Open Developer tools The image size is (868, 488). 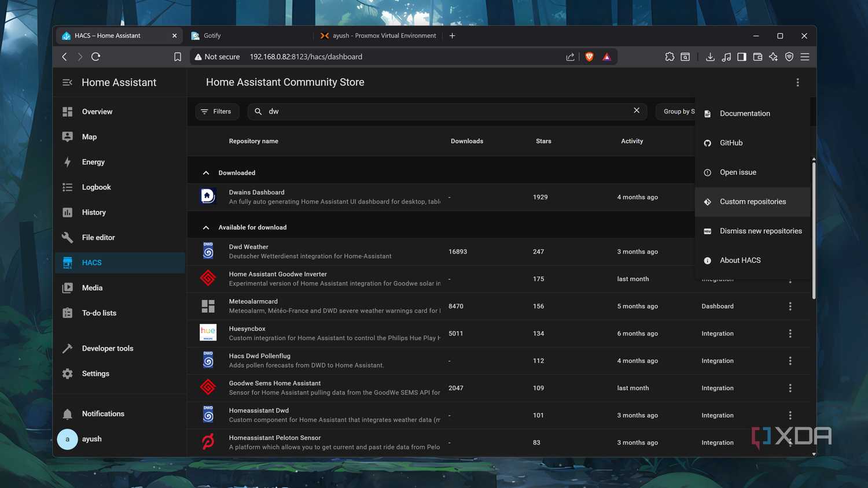click(x=120, y=349)
